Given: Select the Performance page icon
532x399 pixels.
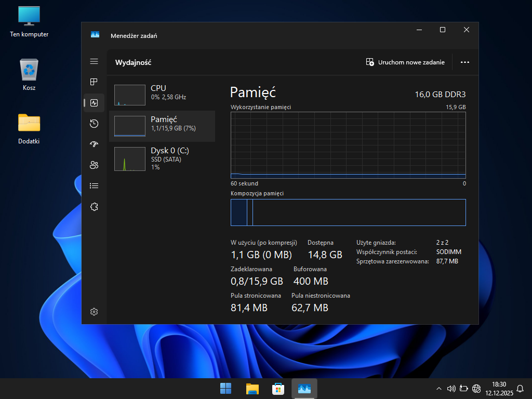Looking at the screenshot, I should (x=94, y=103).
